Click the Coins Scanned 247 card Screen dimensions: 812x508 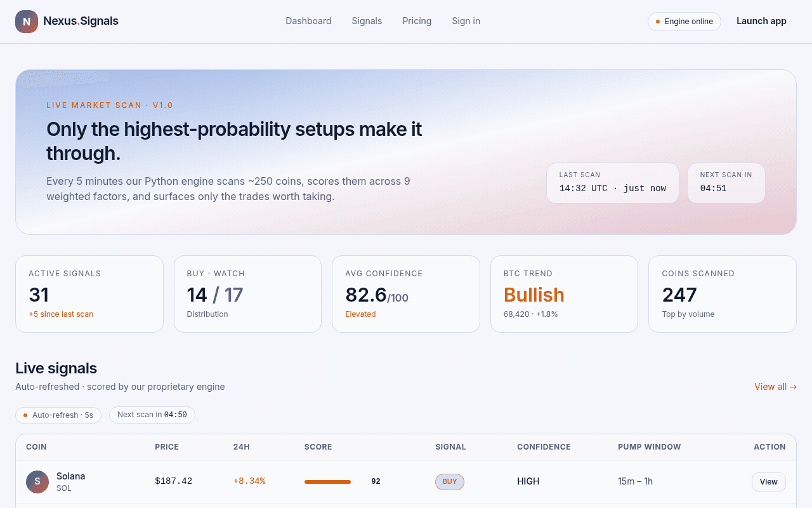723,294
